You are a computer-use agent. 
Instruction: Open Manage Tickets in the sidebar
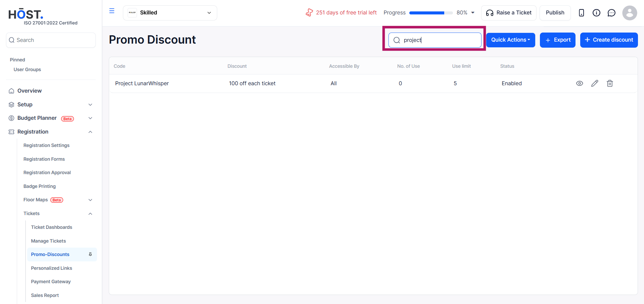pos(48,241)
